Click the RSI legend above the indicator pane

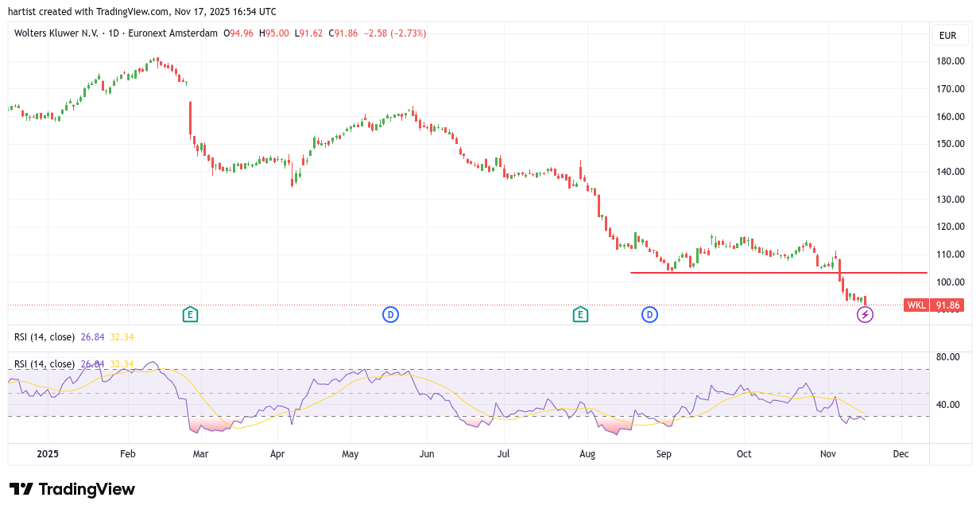(46, 337)
